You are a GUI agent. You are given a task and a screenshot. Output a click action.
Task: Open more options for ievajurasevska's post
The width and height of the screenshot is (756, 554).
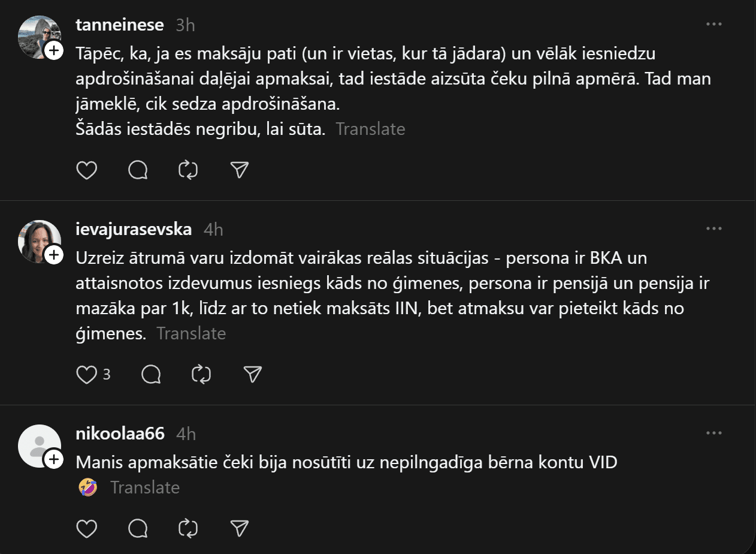point(714,229)
